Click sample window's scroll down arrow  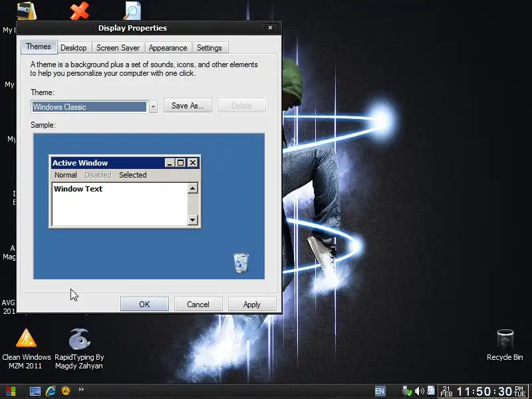pyautogui.click(x=193, y=220)
